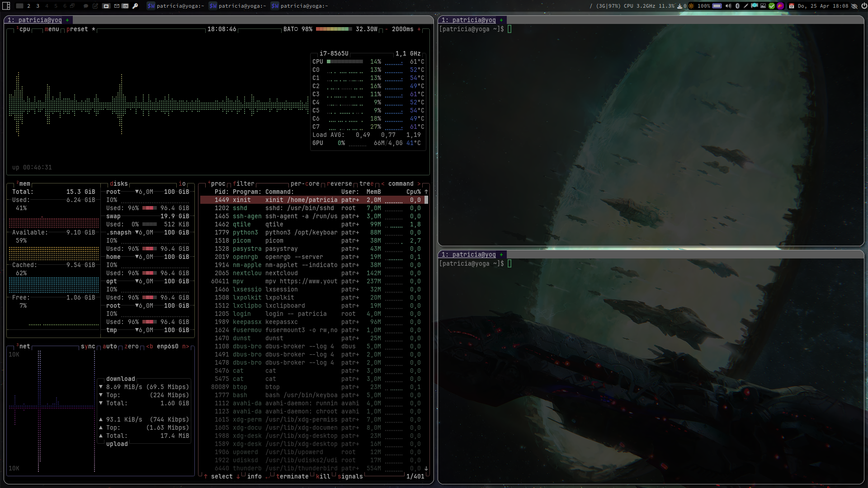
Task: Toggle tree view in proc box
Action: (366, 183)
